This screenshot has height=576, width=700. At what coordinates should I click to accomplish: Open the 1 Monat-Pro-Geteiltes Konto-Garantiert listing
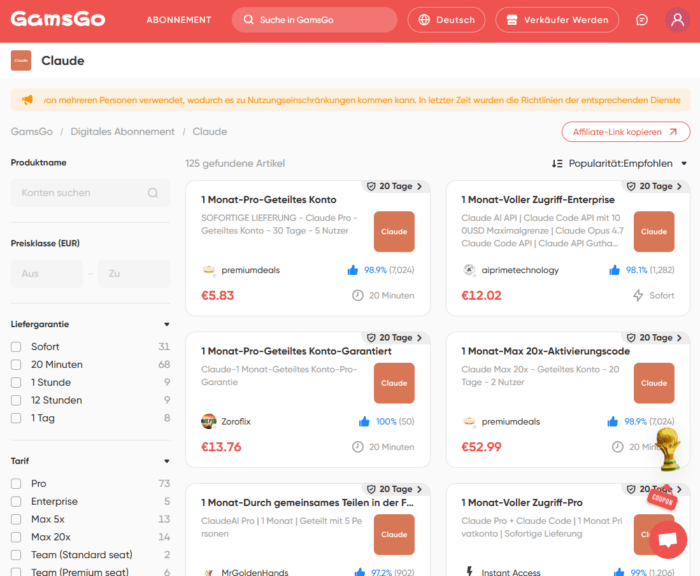(296, 351)
